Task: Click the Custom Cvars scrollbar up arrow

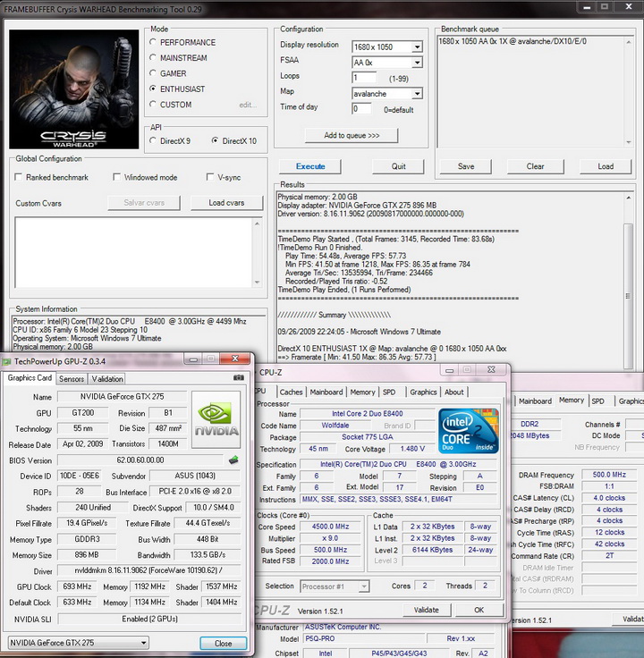Action: 257,224
